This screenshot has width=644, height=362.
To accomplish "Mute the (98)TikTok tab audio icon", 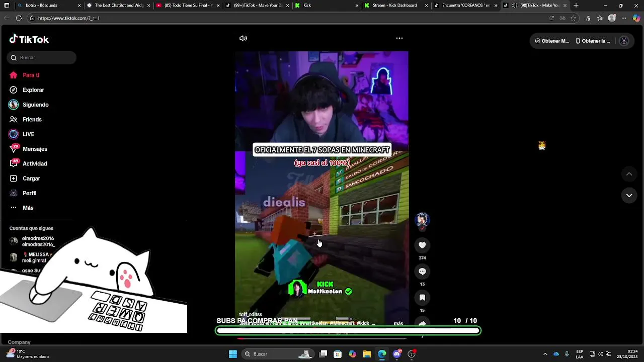I will coord(514,6).
